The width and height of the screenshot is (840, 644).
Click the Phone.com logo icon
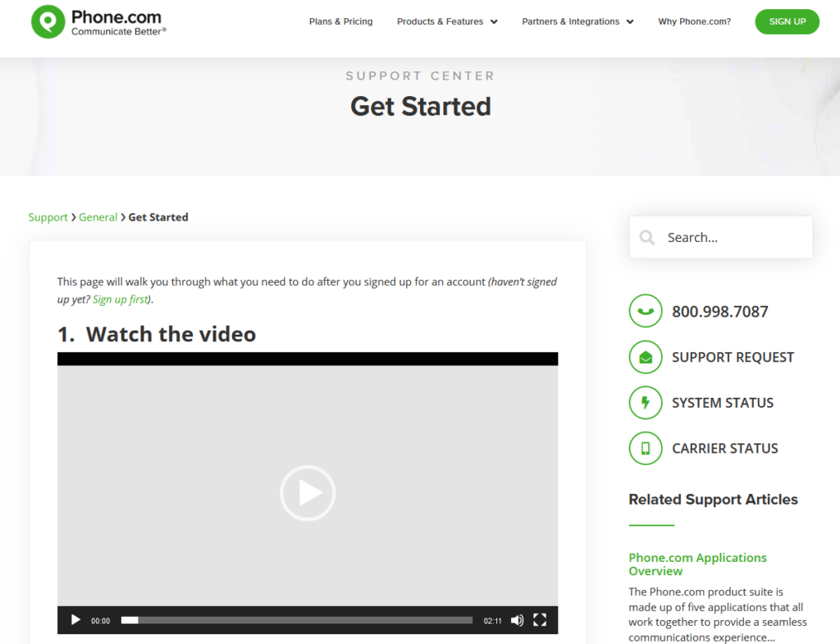(x=48, y=22)
